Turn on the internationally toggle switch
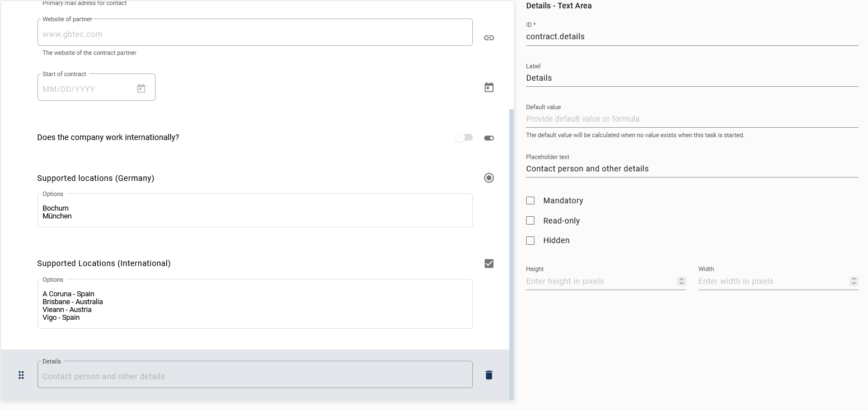This screenshot has height=410, width=868. point(464,137)
